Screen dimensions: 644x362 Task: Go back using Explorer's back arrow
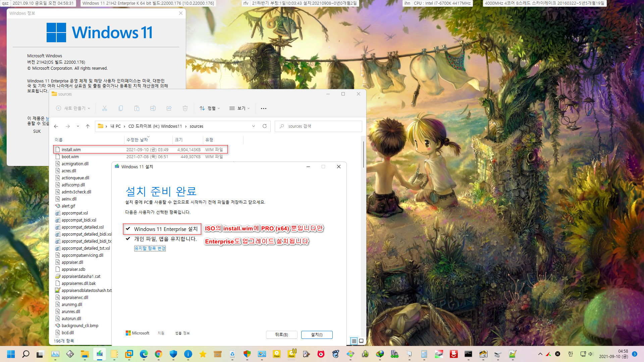tap(56, 126)
